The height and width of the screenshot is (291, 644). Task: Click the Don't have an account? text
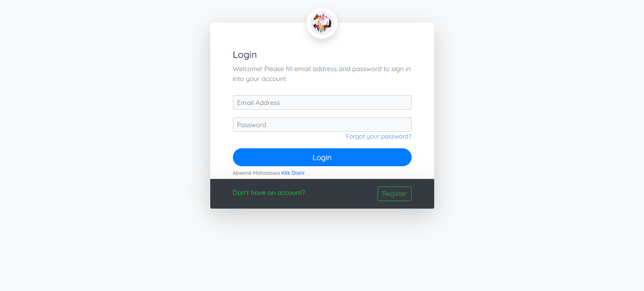click(x=269, y=193)
